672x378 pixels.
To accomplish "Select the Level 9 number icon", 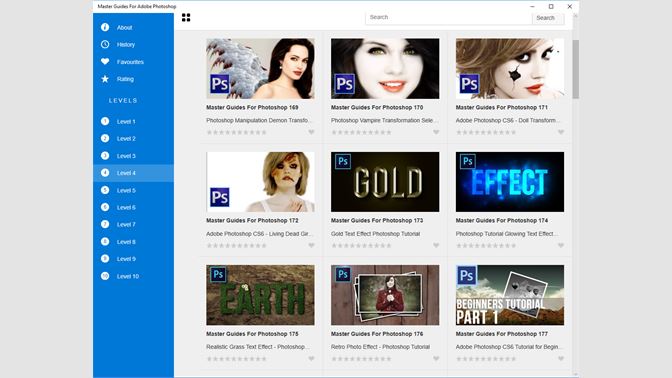I will point(105,258).
